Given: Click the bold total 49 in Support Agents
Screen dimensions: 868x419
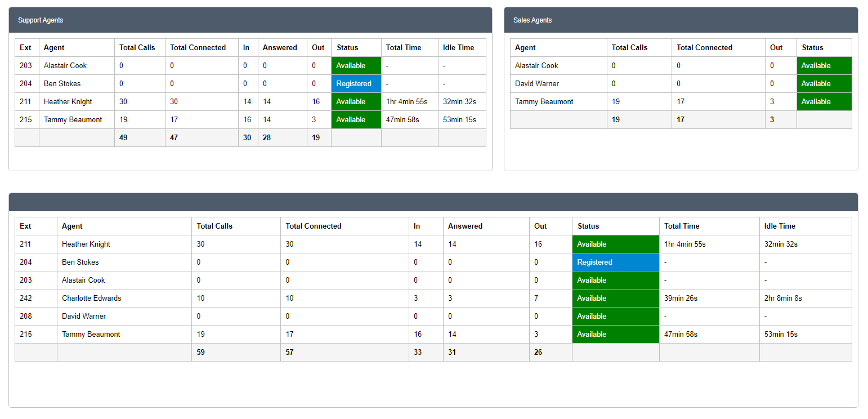Looking at the screenshot, I should click(x=123, y=138).
